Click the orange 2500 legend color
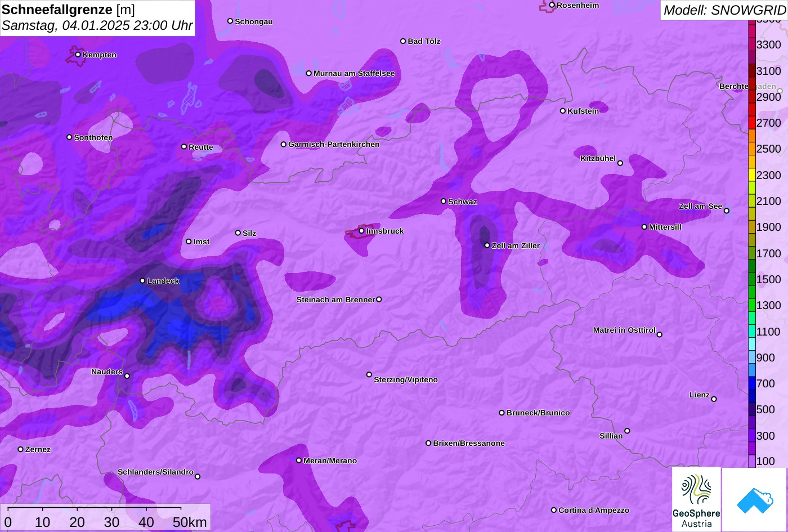The height and width of the screenshot is (532, 788). 752,149
